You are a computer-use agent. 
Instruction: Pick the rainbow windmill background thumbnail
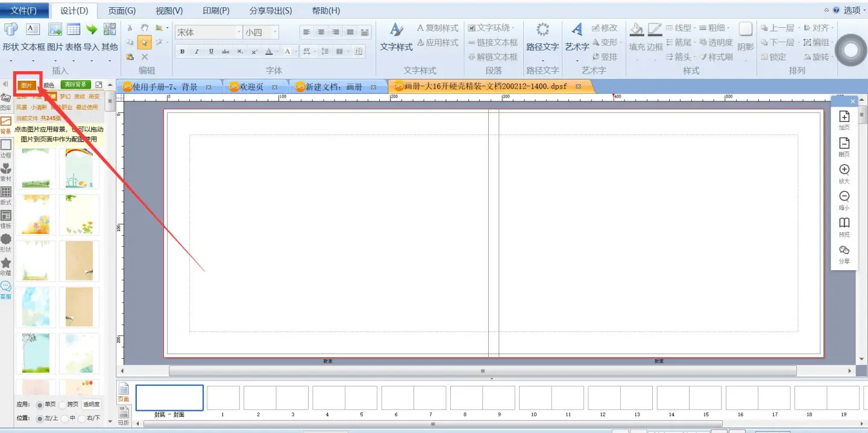(78, 169)
